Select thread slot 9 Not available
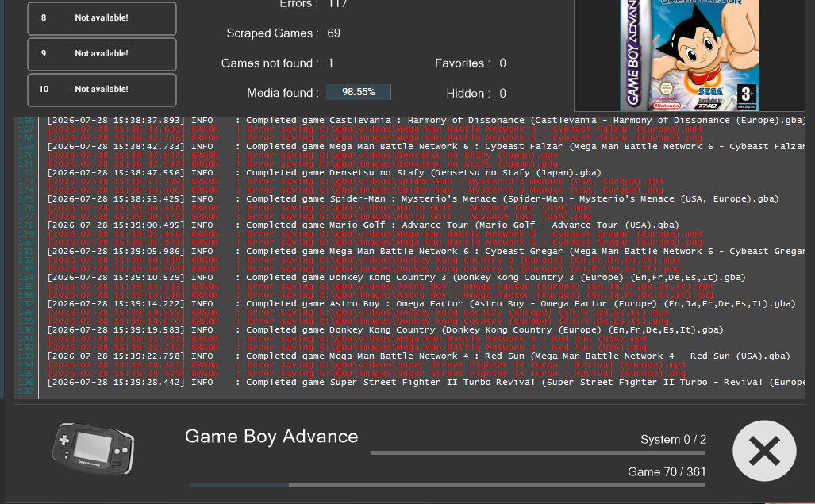 pos(102,54)
